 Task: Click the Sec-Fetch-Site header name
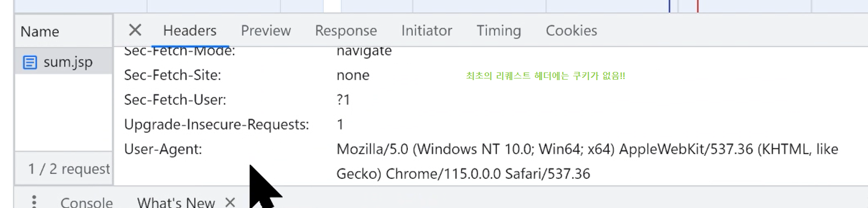[x=172, y=75]
